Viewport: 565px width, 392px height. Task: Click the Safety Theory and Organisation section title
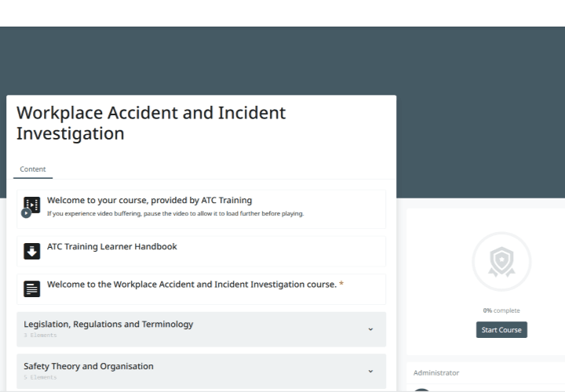click(x=89, y=366)
